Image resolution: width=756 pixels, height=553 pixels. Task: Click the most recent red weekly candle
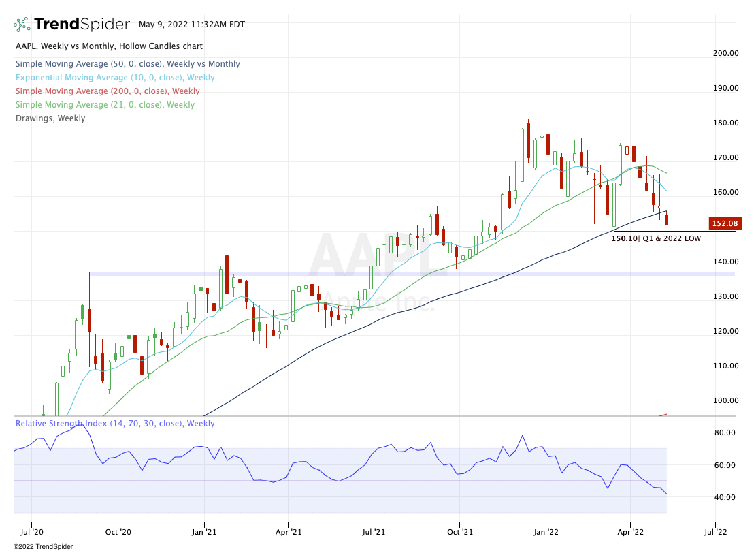pyautogui.click(x=666, y=219)
